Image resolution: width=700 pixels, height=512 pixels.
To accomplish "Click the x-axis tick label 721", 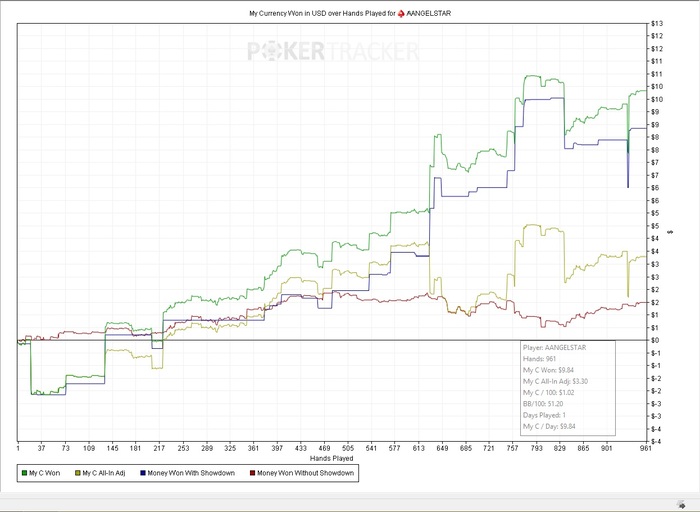I will point(489,448).
